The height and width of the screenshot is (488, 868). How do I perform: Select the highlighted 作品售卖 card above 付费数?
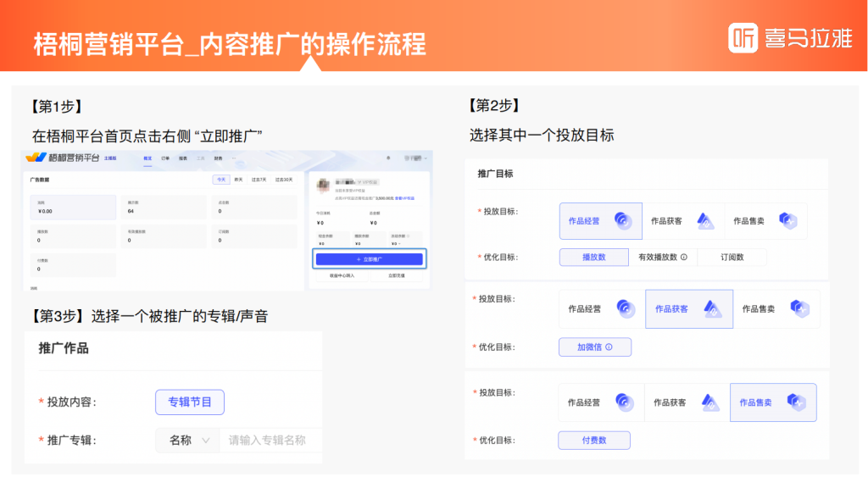tap(773, 402)
